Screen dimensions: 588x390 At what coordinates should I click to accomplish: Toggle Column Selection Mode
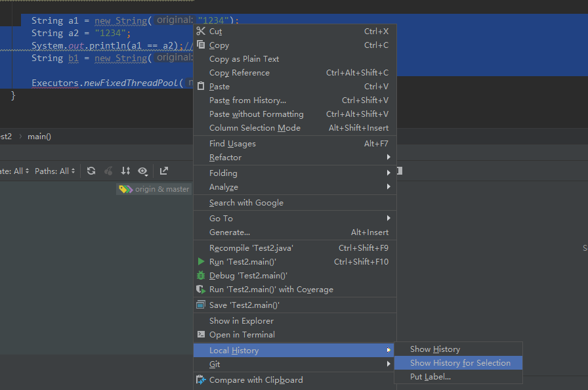(x=295, y=128)
